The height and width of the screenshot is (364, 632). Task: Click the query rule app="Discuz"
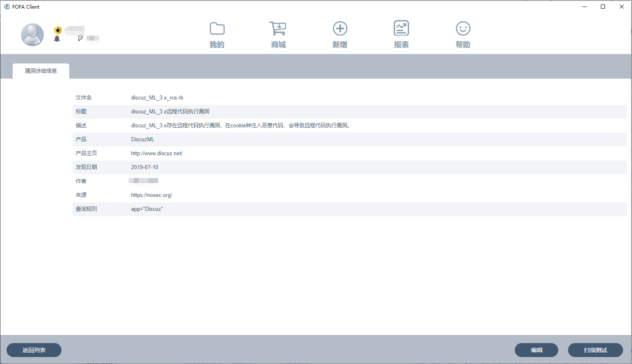pyautogui.click(x=147, y=209)
